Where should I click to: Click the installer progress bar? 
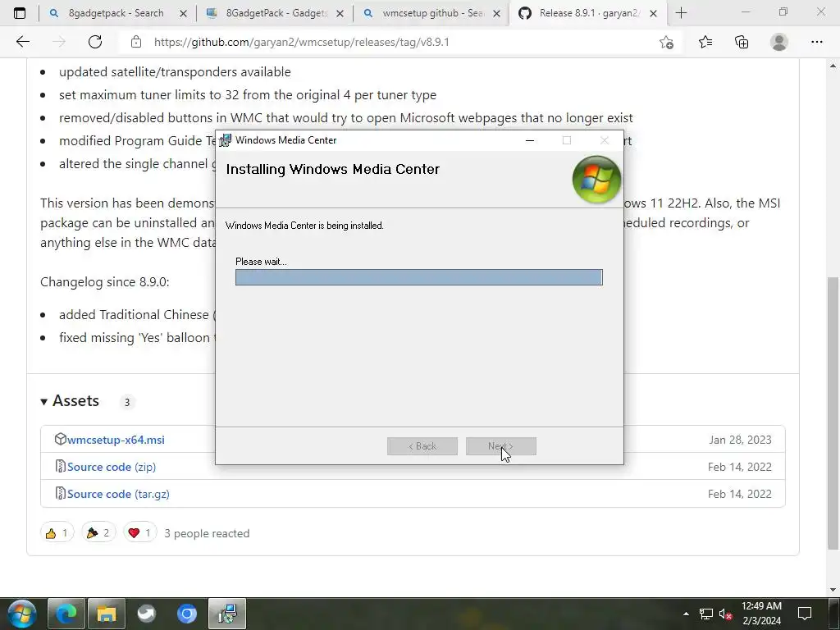click(419, 277)
